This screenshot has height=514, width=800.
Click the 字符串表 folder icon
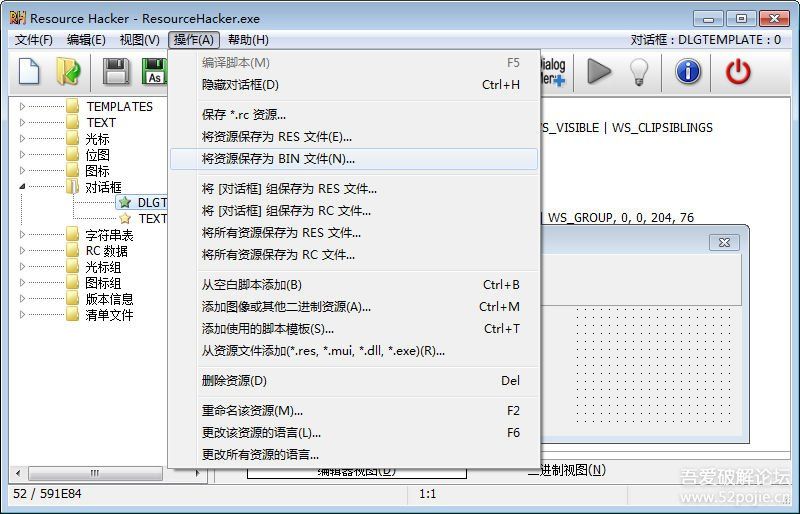[x=72, y=235]
